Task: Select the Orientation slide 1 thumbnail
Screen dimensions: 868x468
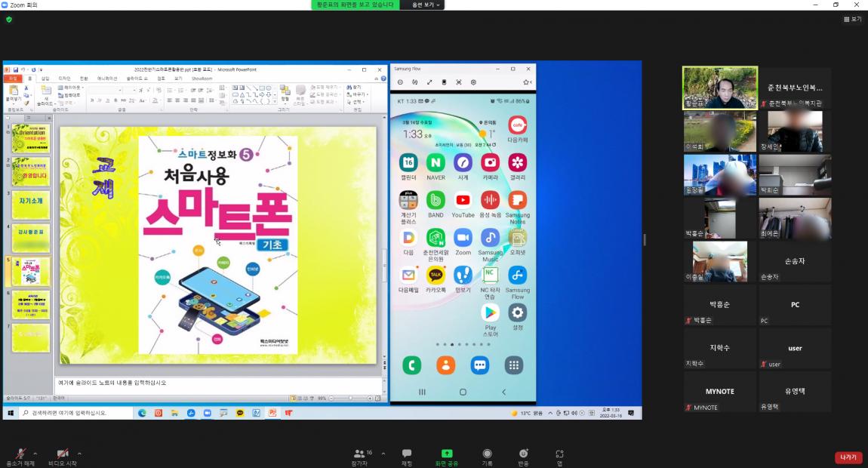Action: [31, 138]
